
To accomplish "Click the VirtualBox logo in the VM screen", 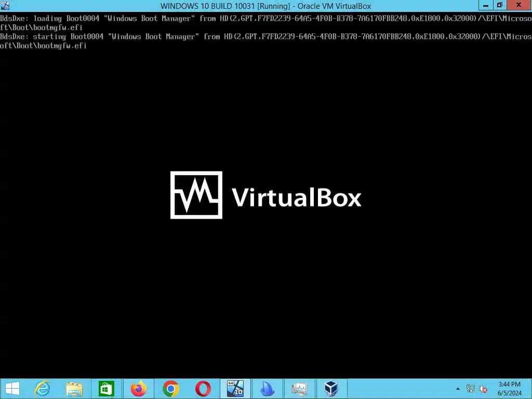I will click(265, 195).
